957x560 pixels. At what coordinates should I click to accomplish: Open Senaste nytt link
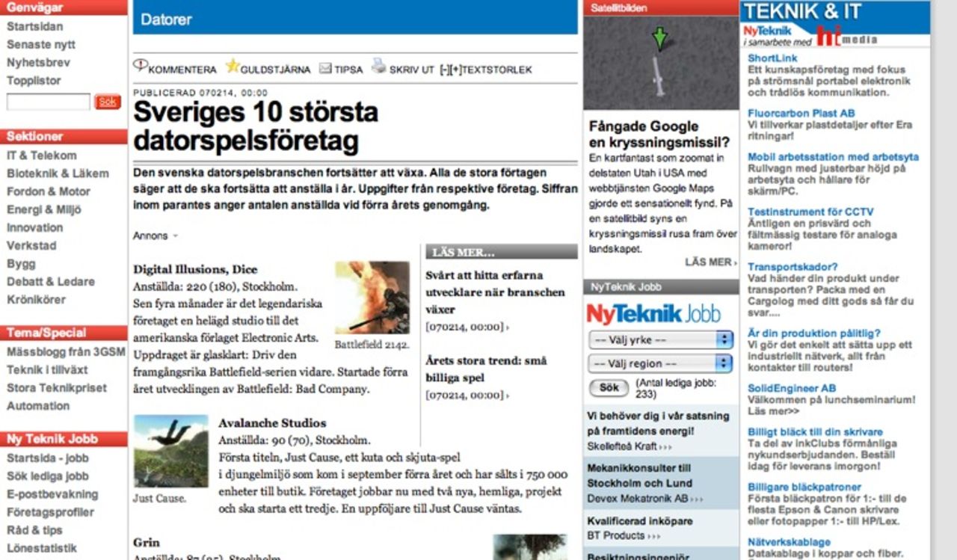(x=41, y=45)
